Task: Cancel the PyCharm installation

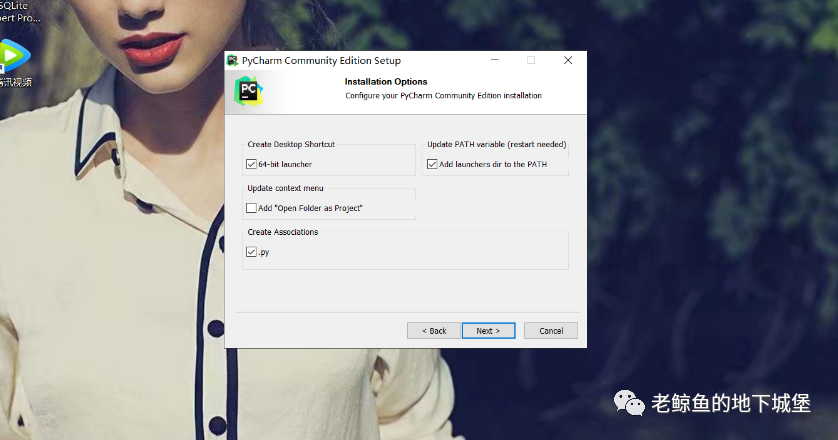Action: 551,331
